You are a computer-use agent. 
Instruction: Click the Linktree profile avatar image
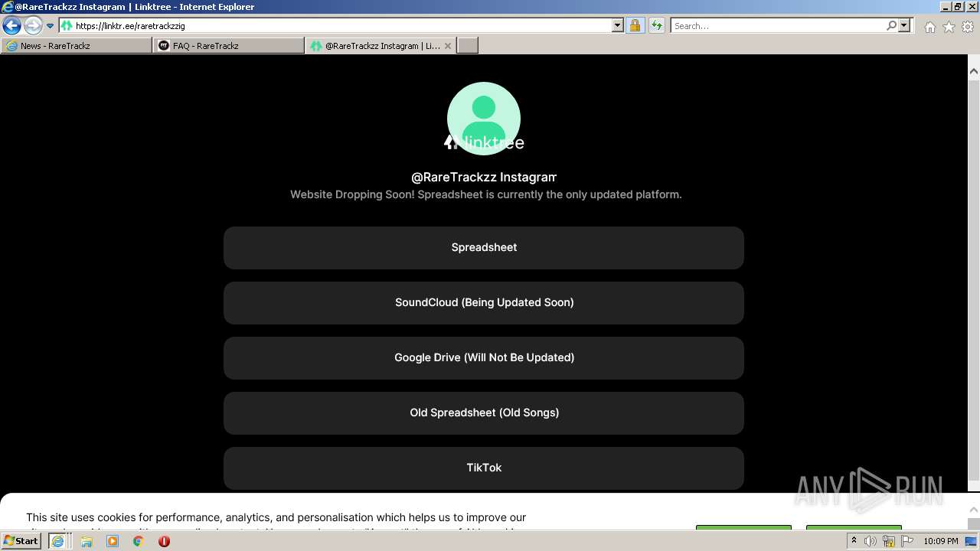(484, 119)
